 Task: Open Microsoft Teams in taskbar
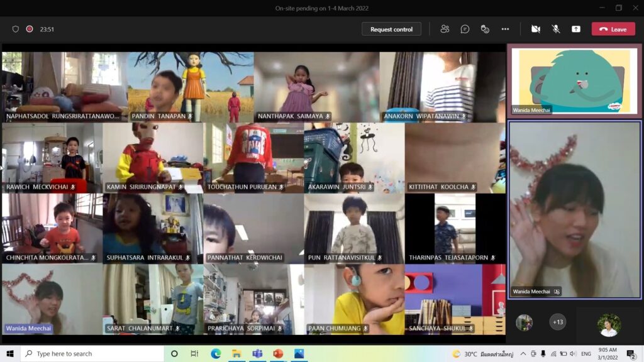(257, 354)
